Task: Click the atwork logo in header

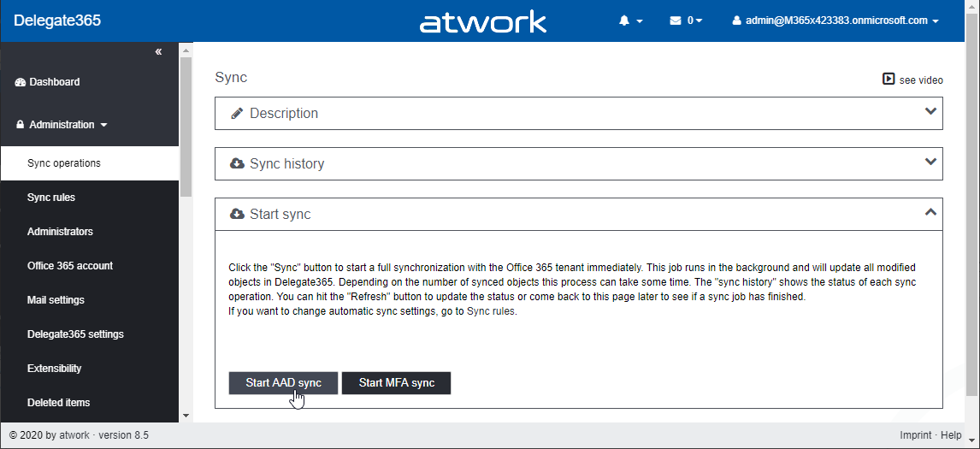Action: (482, 21)
